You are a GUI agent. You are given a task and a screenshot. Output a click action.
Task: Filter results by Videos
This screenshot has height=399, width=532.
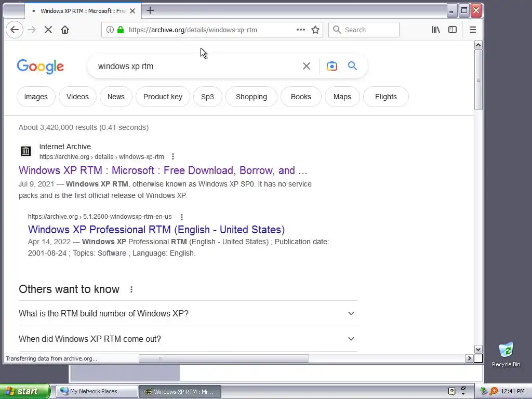click(x=78, y=97)
